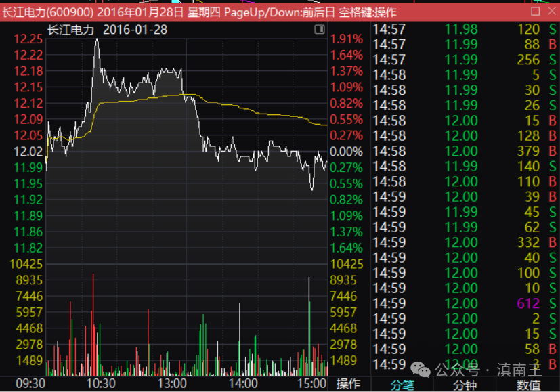The image size is (560, 392).
Task: Select the tick row with volume 30 S
Action: point(465,90)
